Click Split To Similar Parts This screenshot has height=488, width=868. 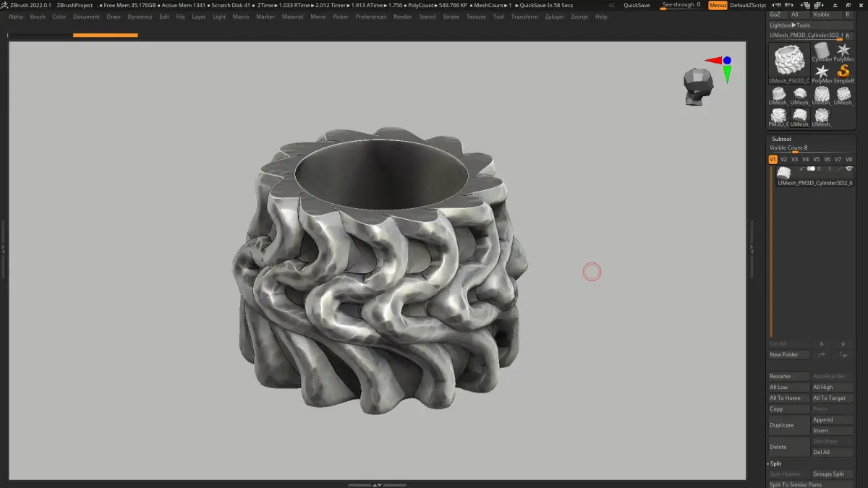coord(811,485)
